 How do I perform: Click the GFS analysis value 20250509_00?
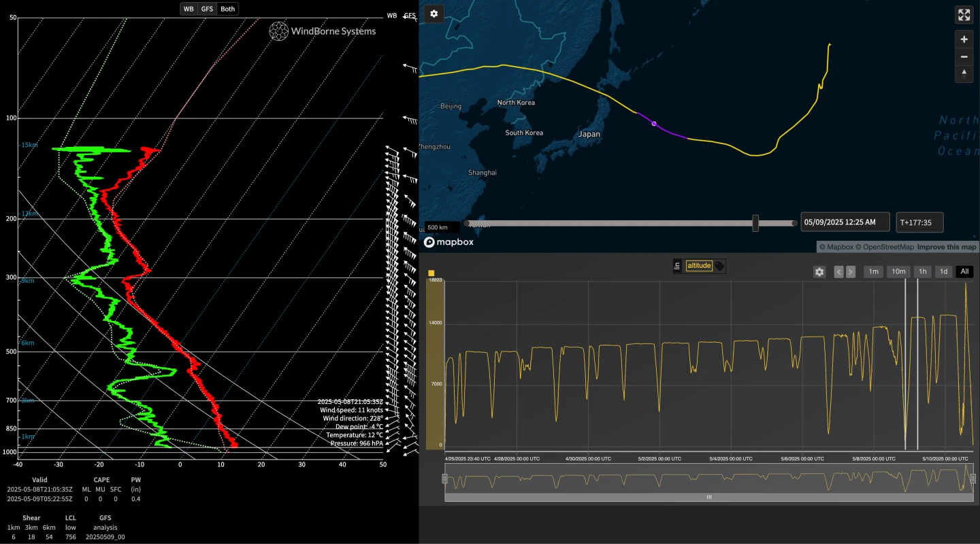(x=105, y=537)
